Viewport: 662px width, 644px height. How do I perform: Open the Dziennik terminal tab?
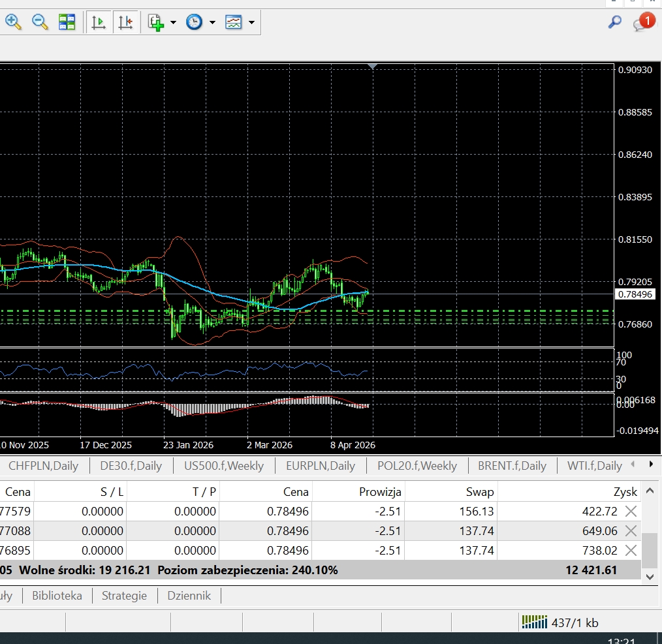tap(189, 596)
